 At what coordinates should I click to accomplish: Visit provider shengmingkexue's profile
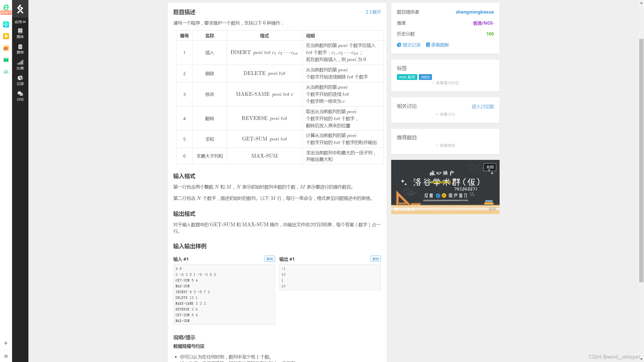click(474, 12)
